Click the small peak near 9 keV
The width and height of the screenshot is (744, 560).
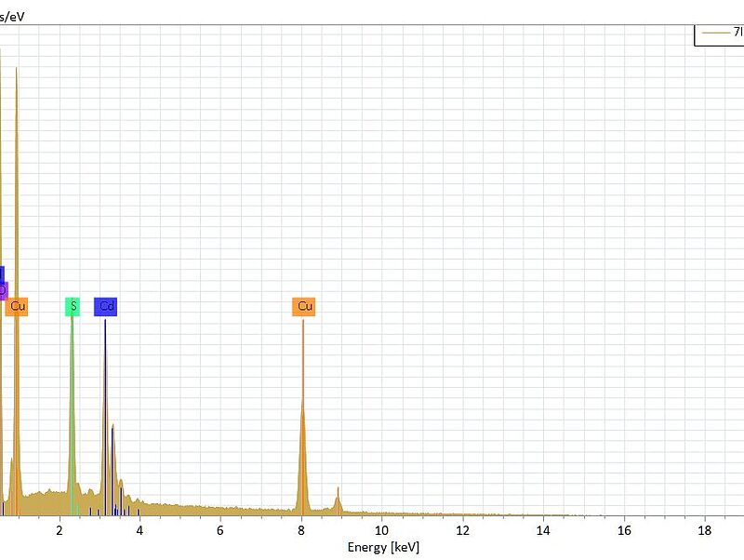tap(338, 489)
